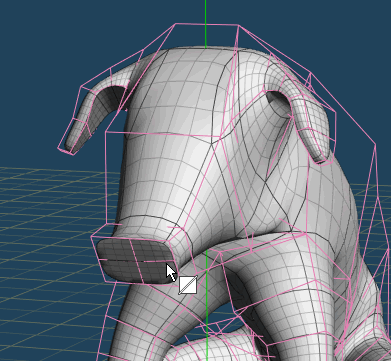Click empty blue background at top right
The height and width of the screenshot is (361, 391).
(333, 33)
